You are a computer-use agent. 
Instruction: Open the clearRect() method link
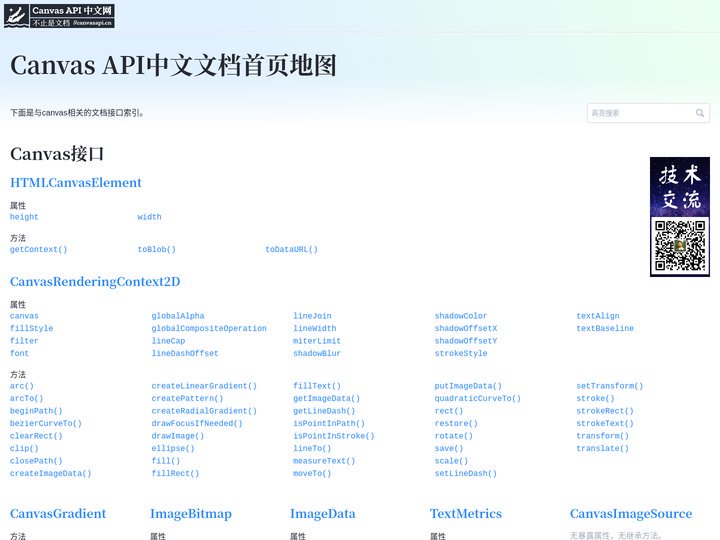[x=36, y=436]
